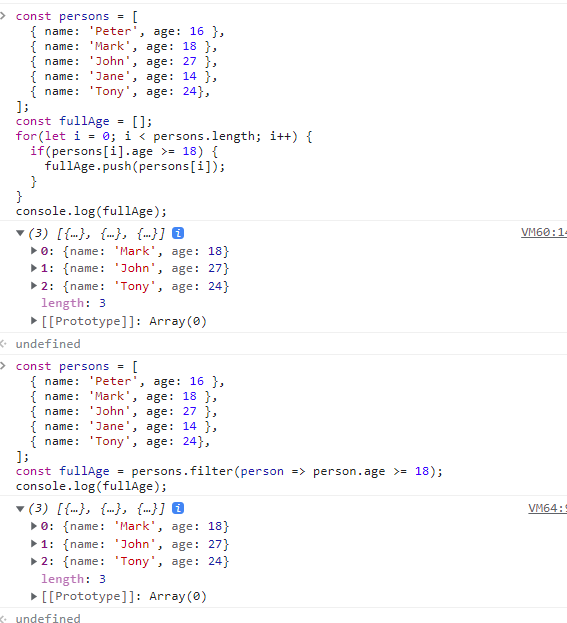Click the first undefined return value line
Screen dimensions: 567x623
pyautogui.click(x=48, y=344)
